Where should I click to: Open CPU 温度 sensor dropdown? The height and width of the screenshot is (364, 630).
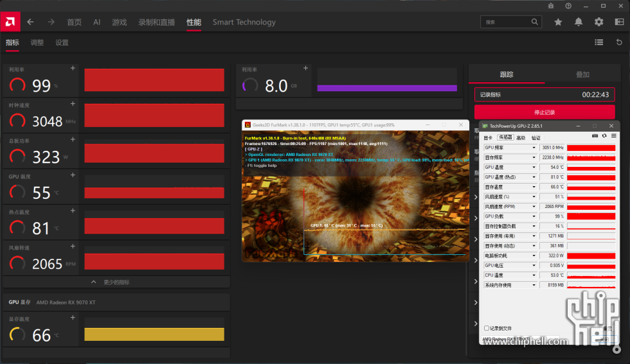click(x=534, y=275)
